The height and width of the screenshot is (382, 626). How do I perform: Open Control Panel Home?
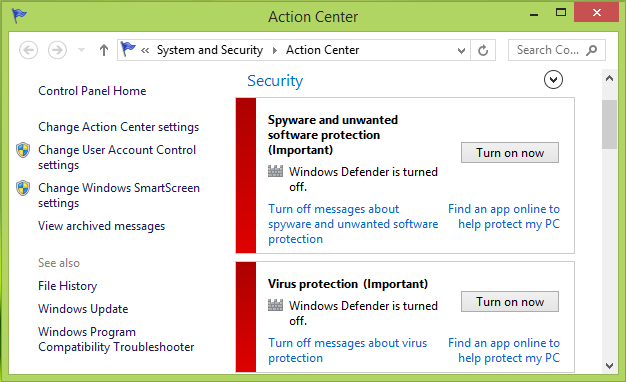(92, 91)
